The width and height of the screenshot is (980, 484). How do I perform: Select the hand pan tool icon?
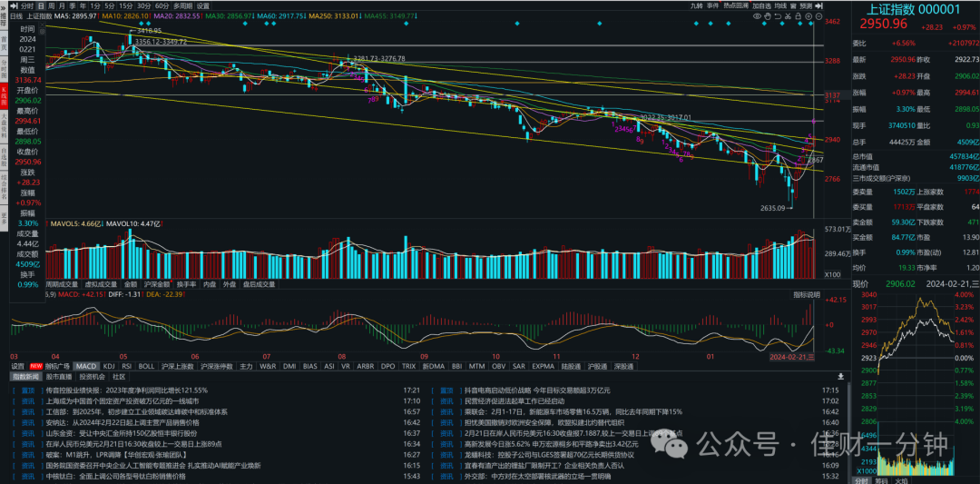coord(768,16)
